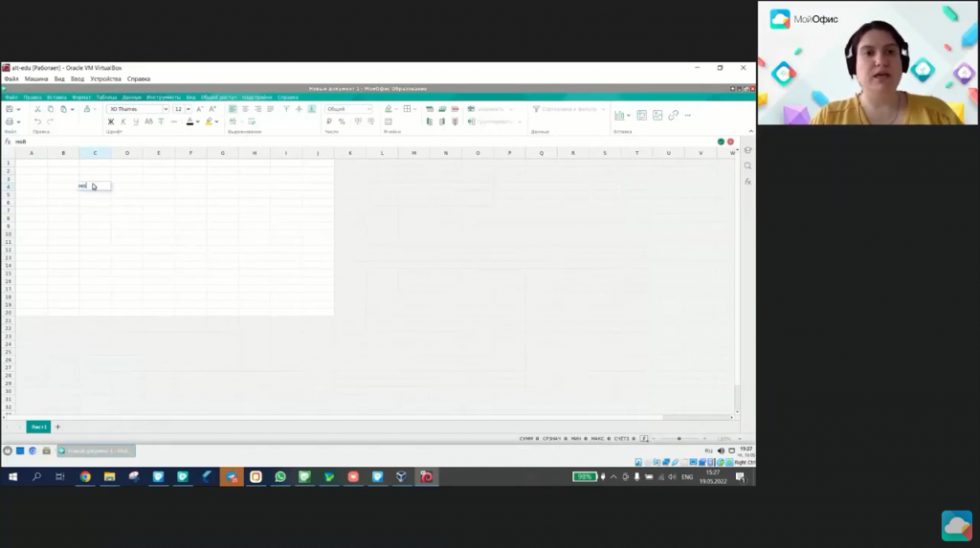Select column header D
This screenshot has height=548, width=980.
(x=127, y=153)
